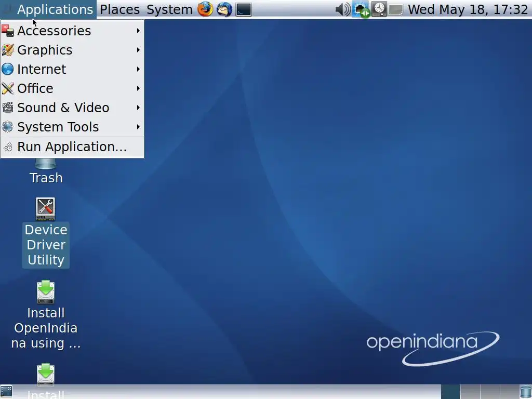This screenshot has height=399, width=532.
Task: Choose Run Application... from the menu
Action: [x=72, y=147]
